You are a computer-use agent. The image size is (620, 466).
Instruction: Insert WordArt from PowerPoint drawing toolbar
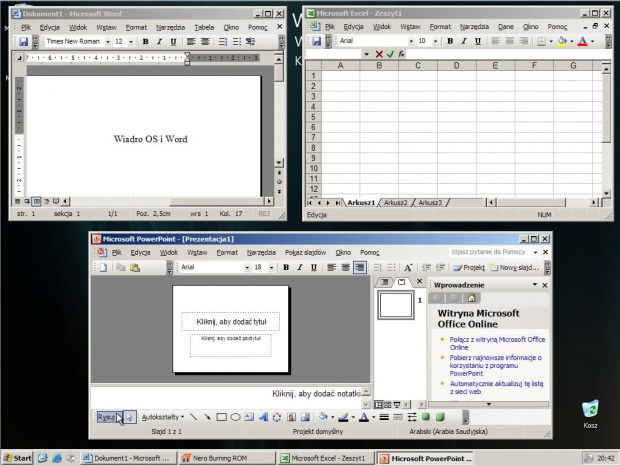(263, 417)
